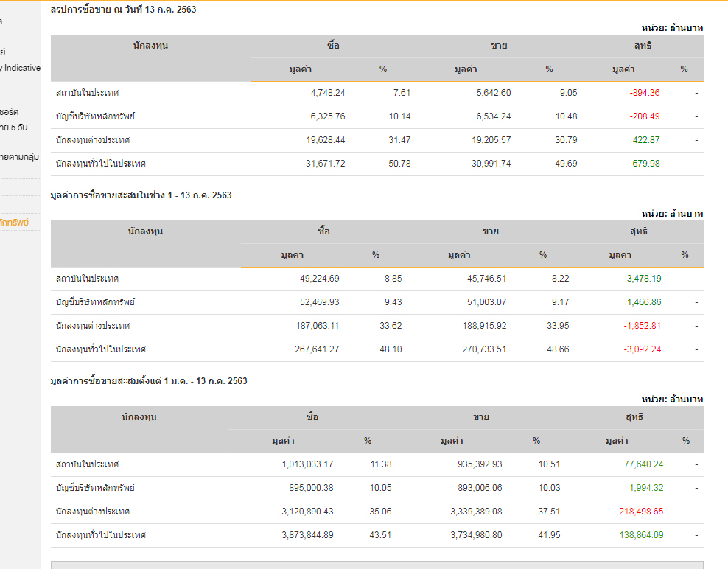Click the buy percentage 50.78 cell
Screen dimensions: 728x569
click(x=399, y=164)
